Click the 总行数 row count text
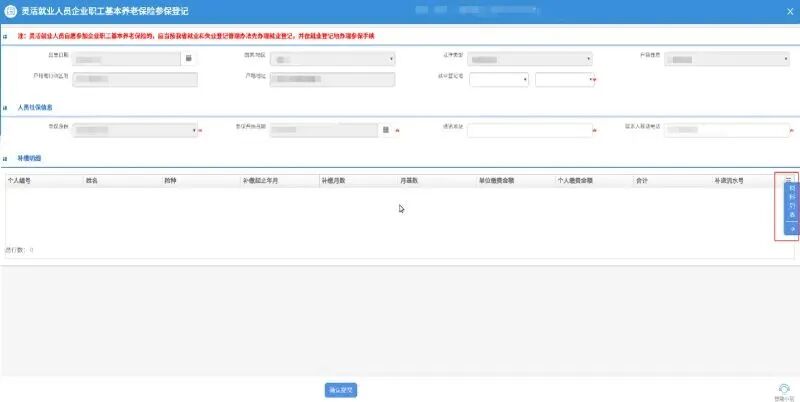The width and height of the screenshot is (800, 402). click(x=19, y=250)
